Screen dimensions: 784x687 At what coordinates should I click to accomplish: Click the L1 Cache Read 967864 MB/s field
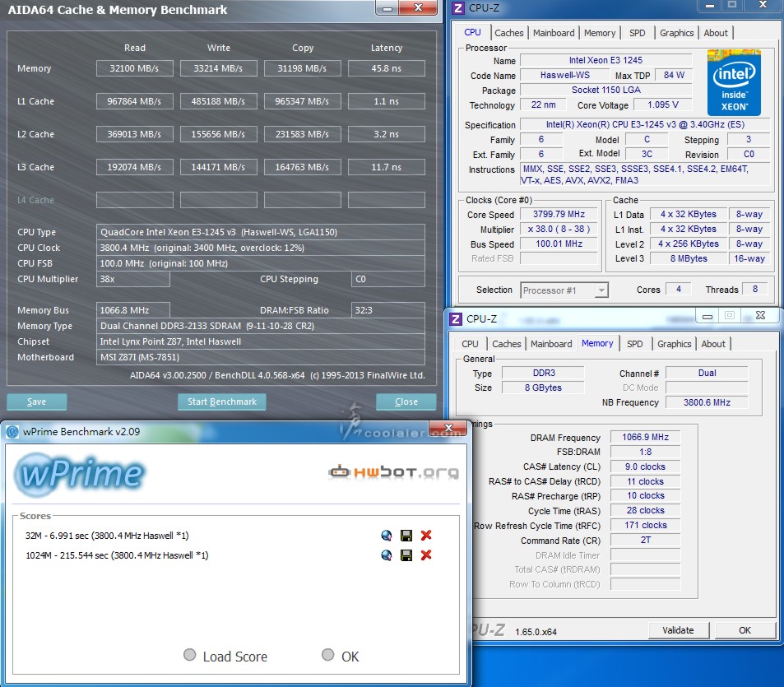pyautogui.click(x=134, y=101)
